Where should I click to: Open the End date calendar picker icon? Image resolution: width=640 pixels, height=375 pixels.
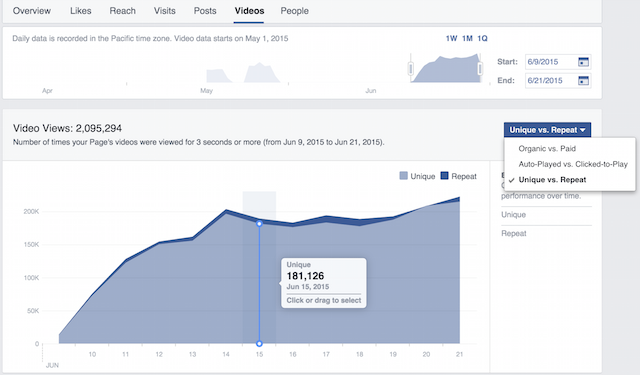point(584,80)
